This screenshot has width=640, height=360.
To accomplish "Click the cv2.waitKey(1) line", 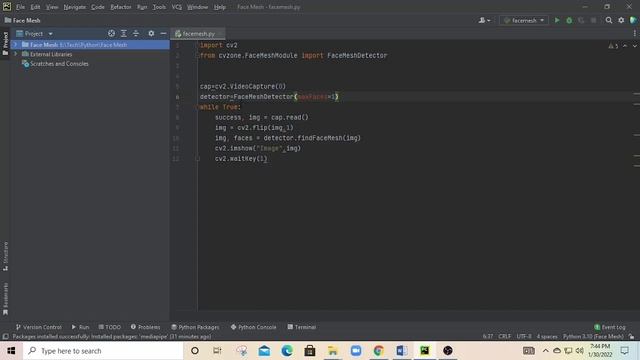I will tap(241, 158).
